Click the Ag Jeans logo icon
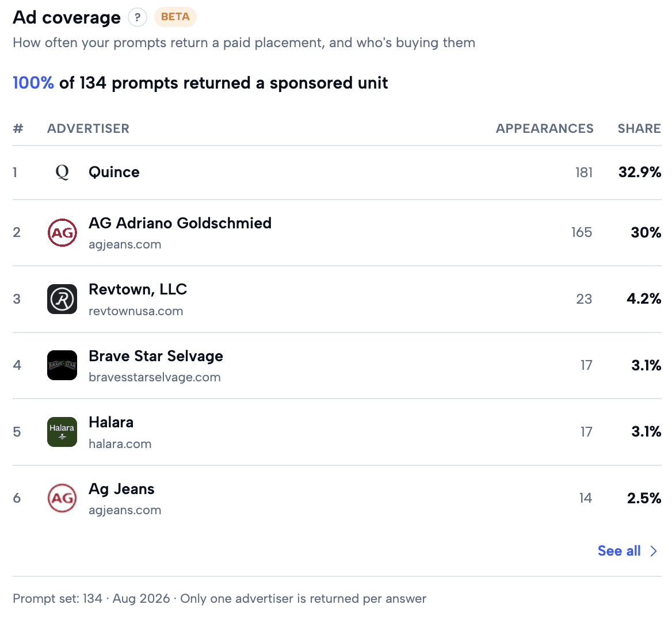The width and height of the screenshot is (672, 635). point(62,498)
